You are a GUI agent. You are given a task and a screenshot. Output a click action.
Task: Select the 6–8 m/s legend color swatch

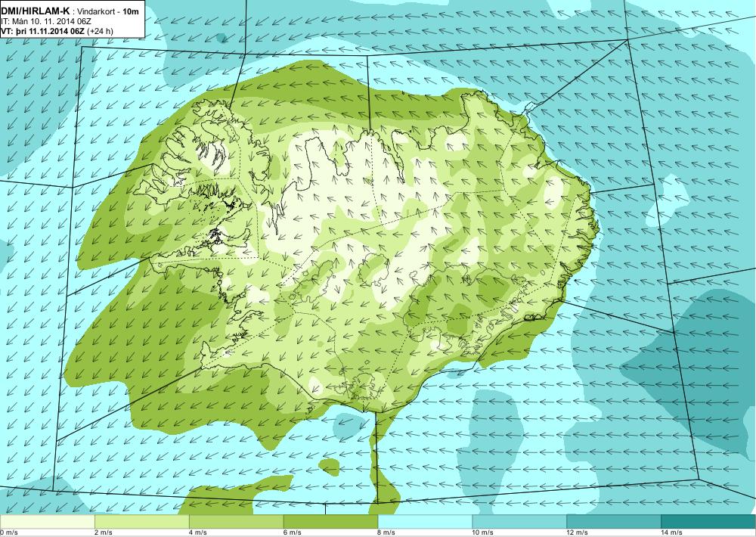[x=331, y=522]
